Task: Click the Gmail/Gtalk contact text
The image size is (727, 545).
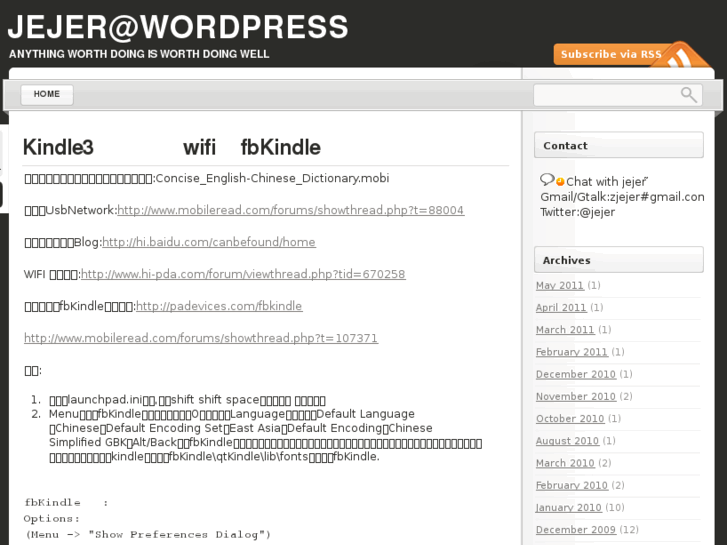Action: [x=622, y=197]
